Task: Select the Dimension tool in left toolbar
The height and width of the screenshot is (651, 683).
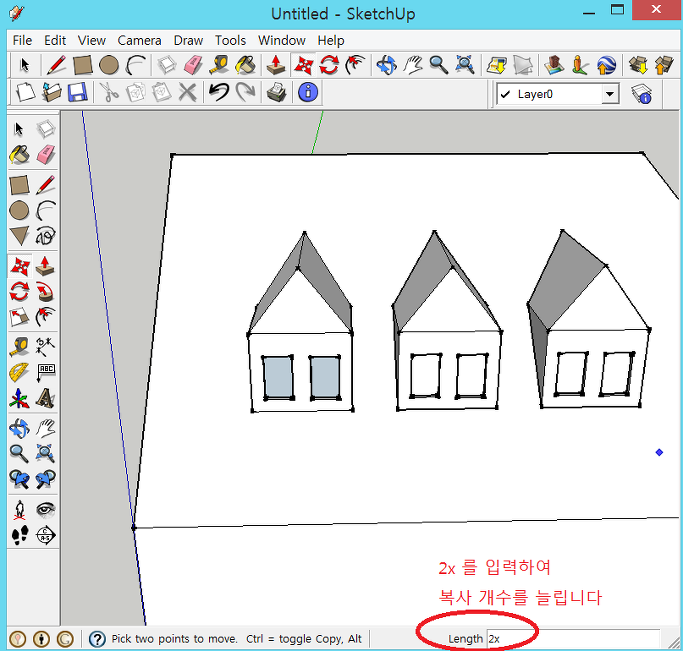Action: pyautogui.click(x=45, y=347)
